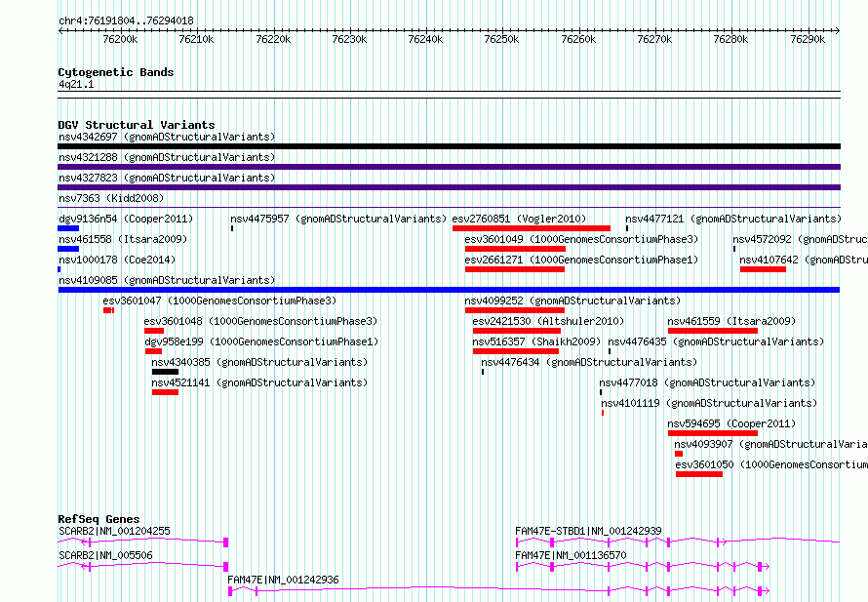Open nsv4521141 variant label

click(x=259, y=382)
